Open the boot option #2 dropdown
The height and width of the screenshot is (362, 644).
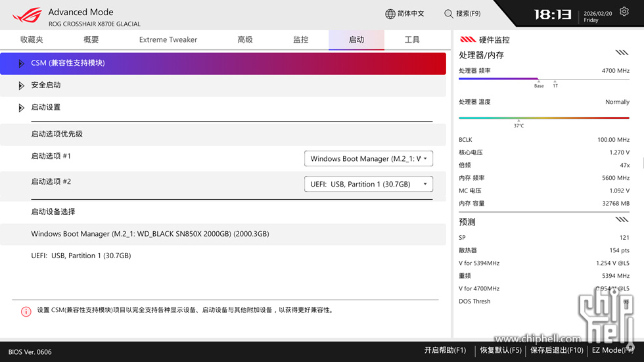click(368, 185)
